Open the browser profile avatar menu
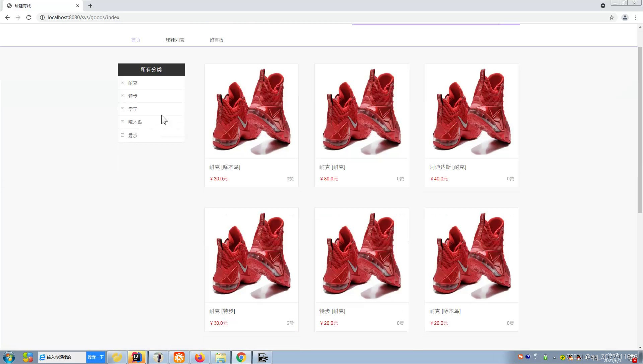The image size is (643, 364). tap(625, 17)
